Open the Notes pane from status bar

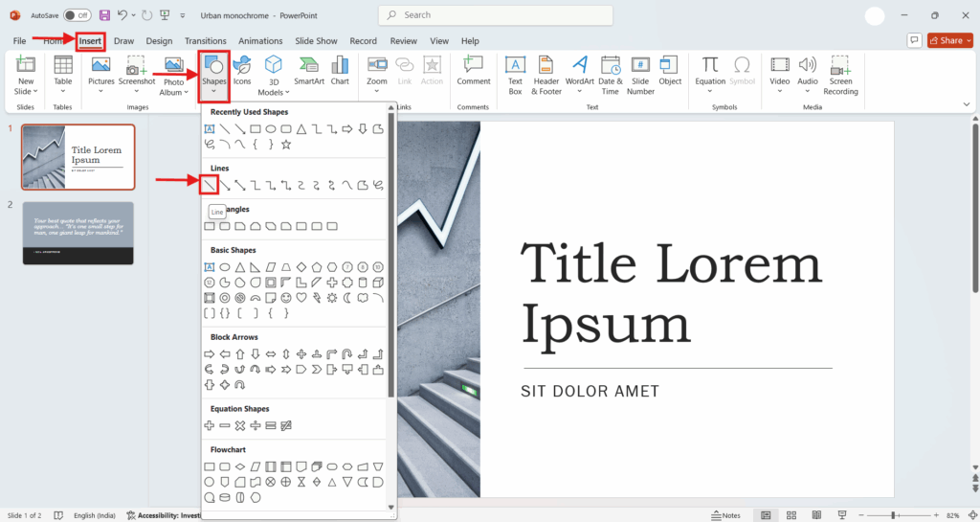pos(725,515)
